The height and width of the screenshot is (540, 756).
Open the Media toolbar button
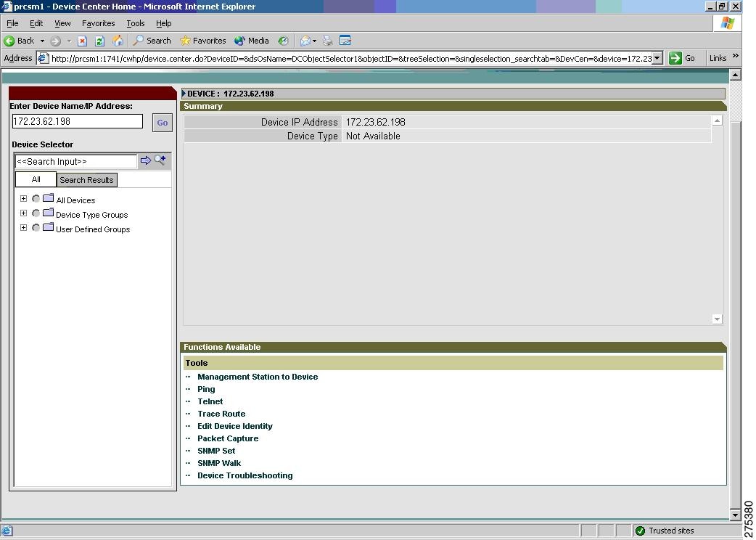251,41
